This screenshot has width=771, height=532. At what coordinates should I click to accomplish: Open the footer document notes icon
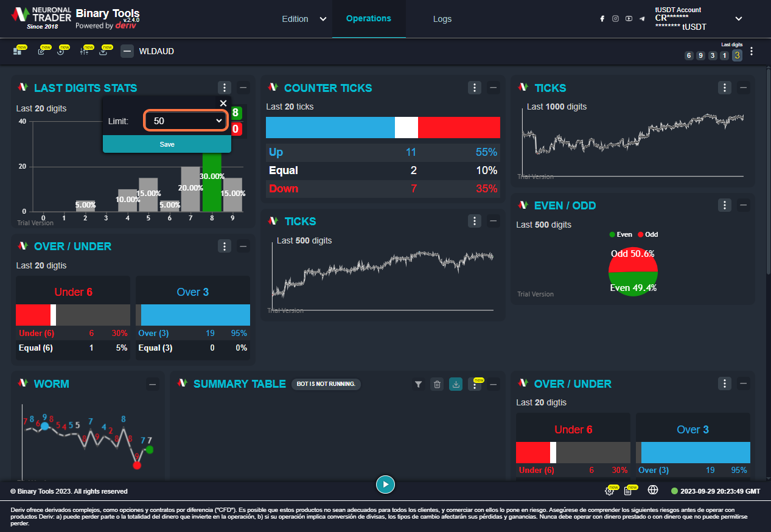click(628, 491)
